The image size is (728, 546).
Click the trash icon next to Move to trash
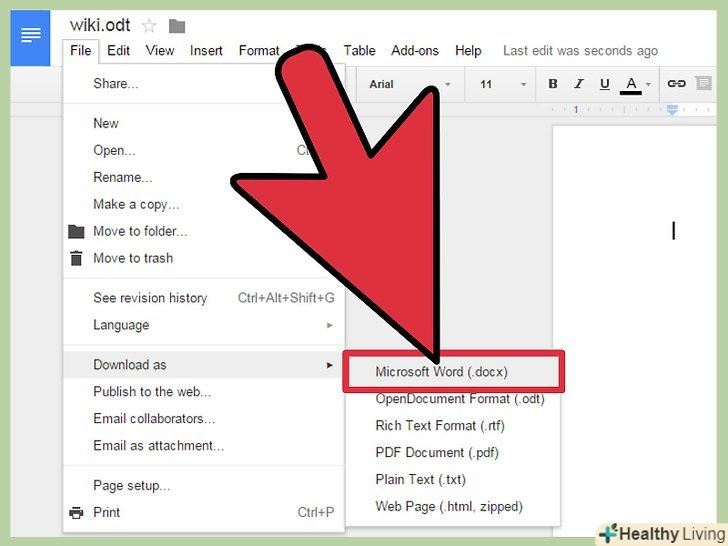coord(76,258)
